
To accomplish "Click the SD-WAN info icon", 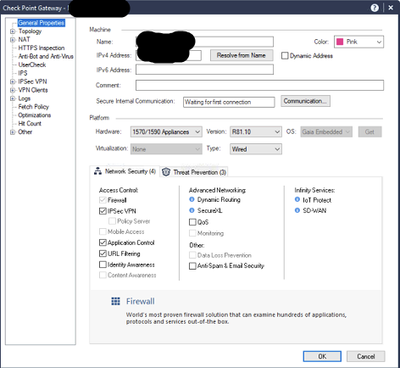I will (x=297, y=210).
